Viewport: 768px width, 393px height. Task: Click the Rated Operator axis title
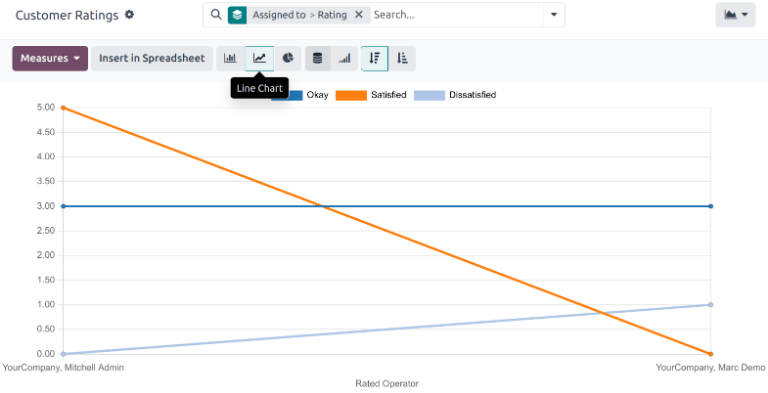(x=387, y=384)
